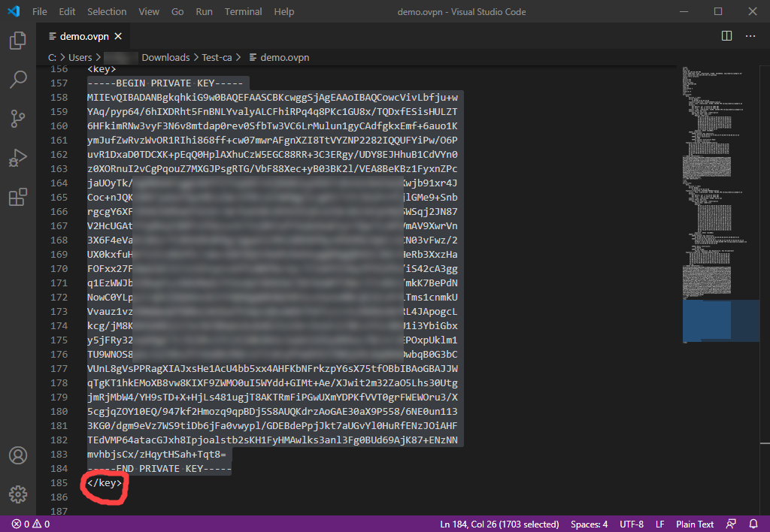The image size is (770, 532).
Task: Open the Manage settings gear icon
Action: pos(18,494)
